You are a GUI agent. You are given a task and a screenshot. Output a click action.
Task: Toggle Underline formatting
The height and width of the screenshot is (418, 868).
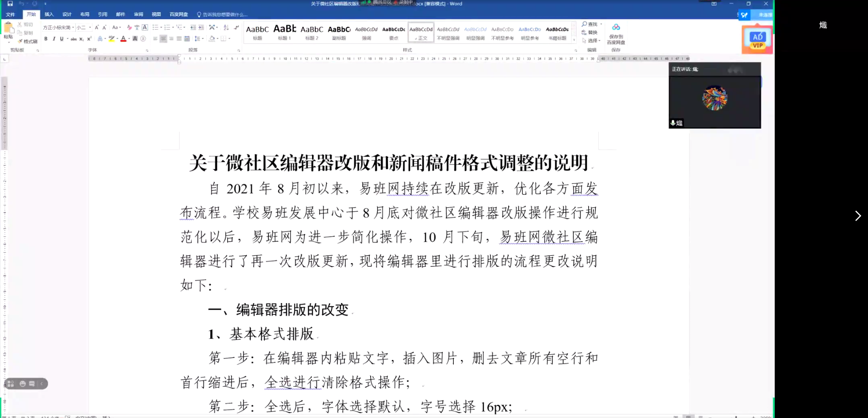pos(62,39)
